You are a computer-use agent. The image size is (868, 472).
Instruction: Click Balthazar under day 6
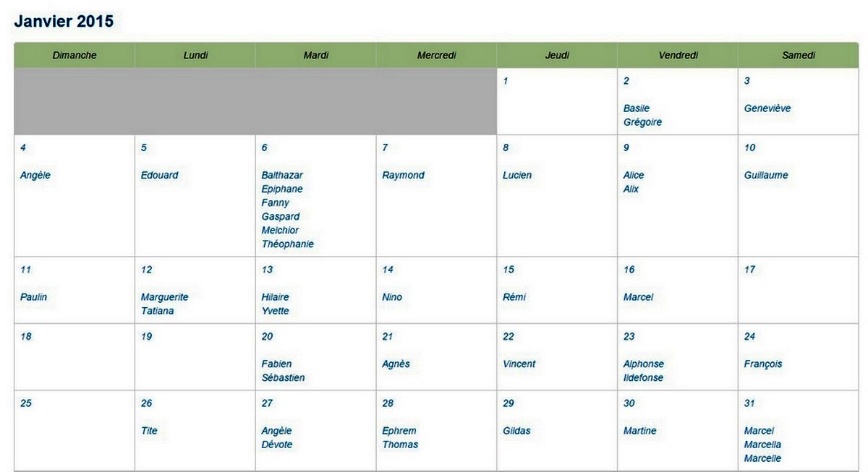[x=282, y=175]
